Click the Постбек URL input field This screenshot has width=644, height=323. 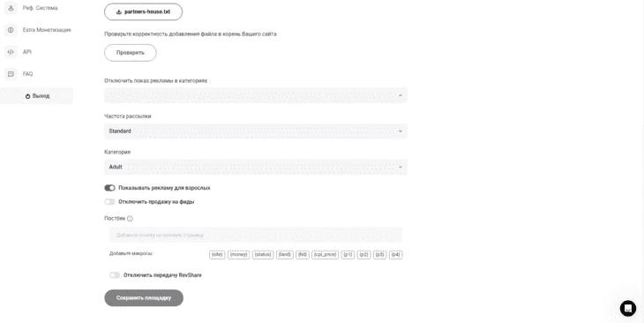pos(256,235)
